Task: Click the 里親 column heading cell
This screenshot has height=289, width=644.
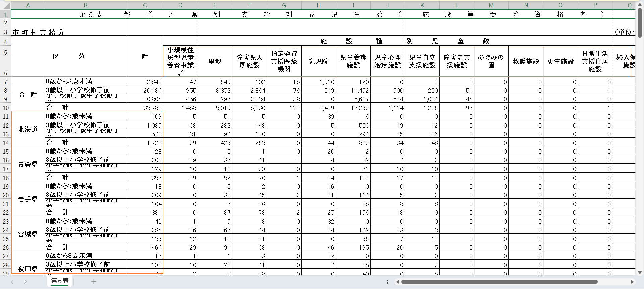Action: pyautogui.click(x=215, y=61)
